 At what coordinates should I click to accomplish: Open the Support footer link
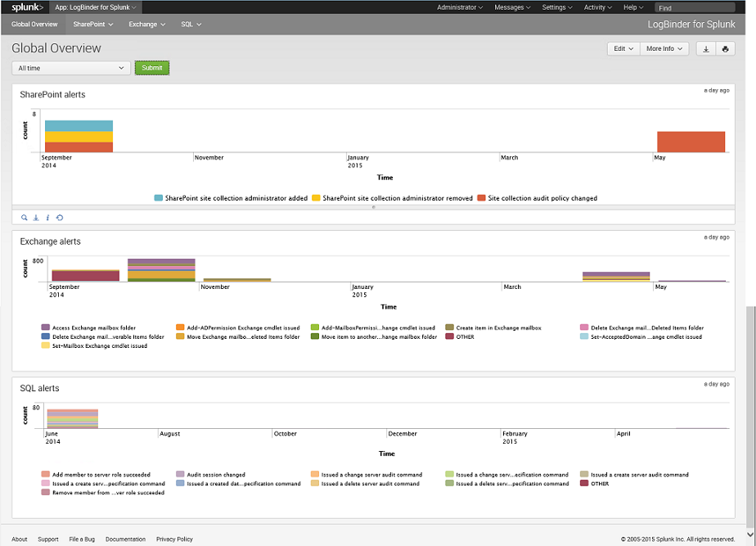[x=48, y=539]
